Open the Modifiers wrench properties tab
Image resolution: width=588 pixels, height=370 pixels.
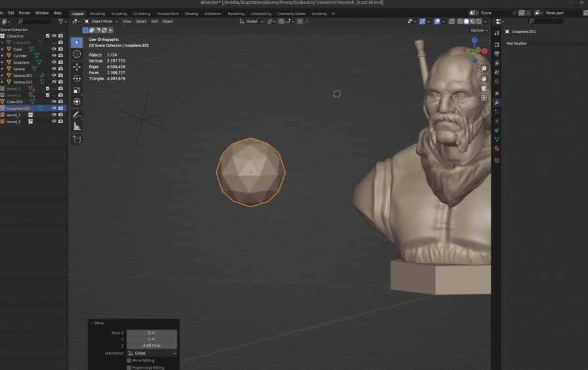tap(497, 102)
